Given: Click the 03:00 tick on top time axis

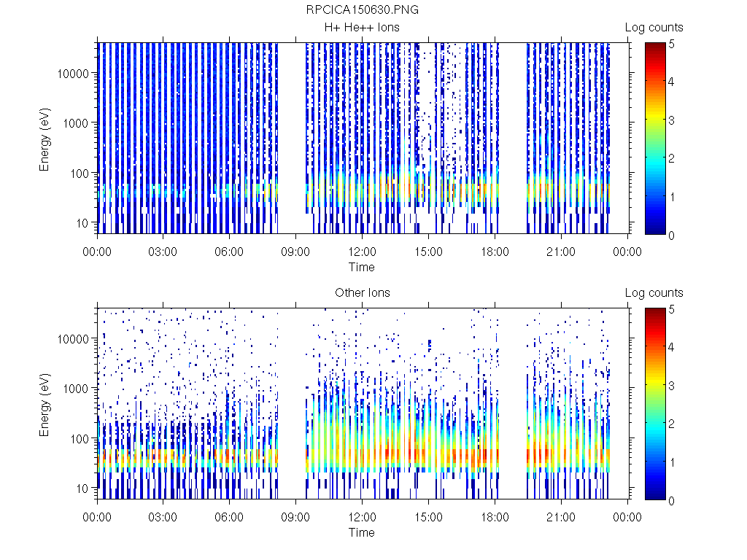Looking at the screenshot, I should point(163,252).
